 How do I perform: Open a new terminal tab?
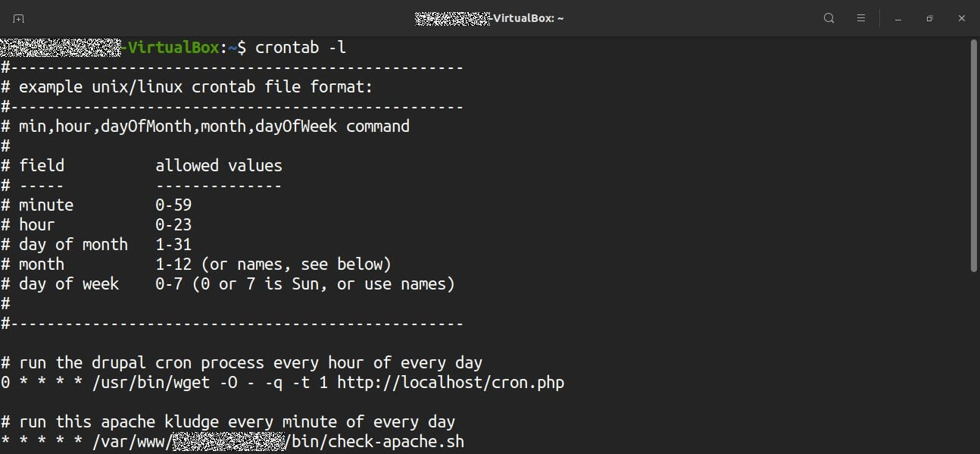[18, 18]
